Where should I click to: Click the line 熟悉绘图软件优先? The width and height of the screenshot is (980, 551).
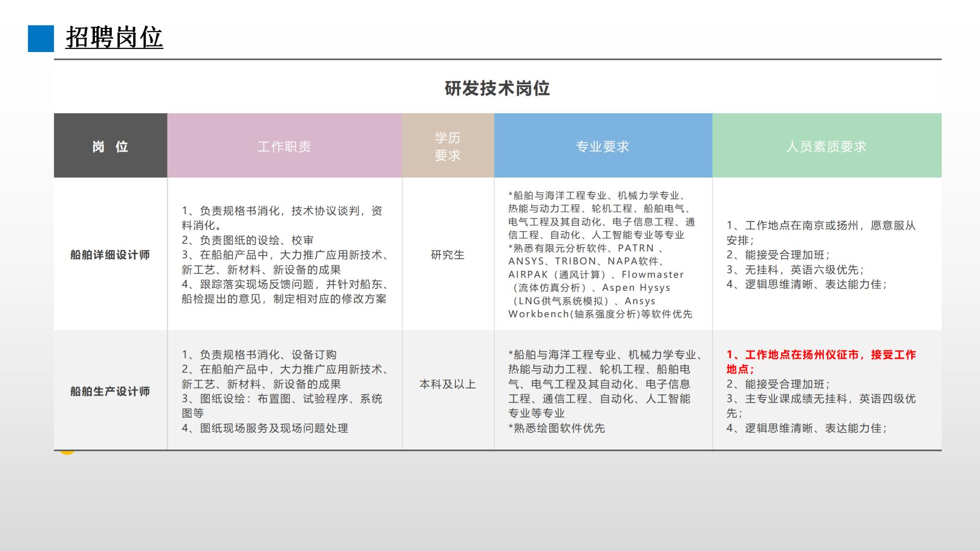pos(557,428)
